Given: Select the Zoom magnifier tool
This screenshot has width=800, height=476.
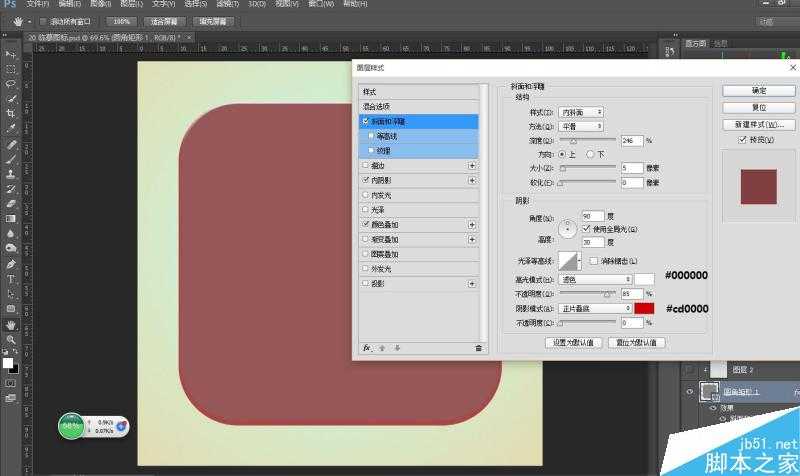Looking at the screenshot, I should [x=10, y=340].
